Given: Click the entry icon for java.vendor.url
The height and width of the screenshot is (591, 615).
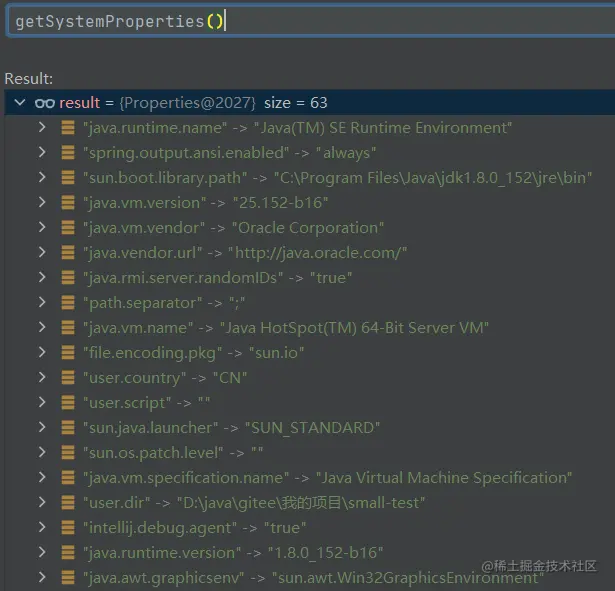Looking at the screenshot, I should 68,253.
